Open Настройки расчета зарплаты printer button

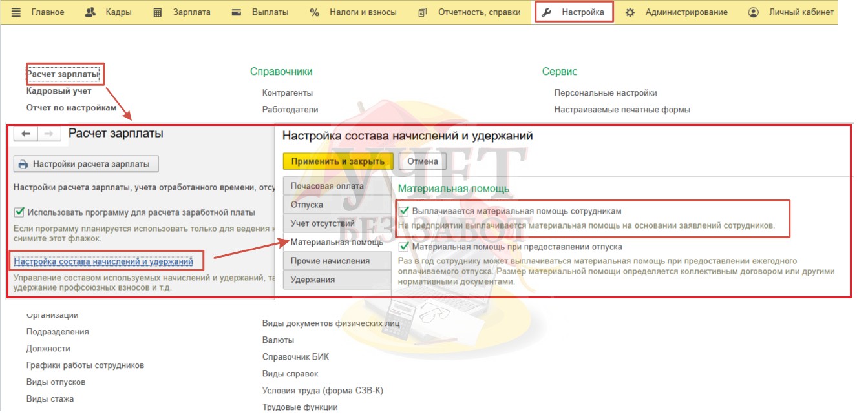click(x=86, y=164)
